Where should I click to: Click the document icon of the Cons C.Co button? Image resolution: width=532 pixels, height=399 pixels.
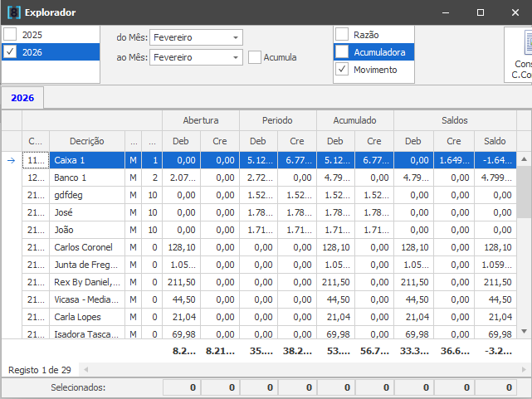click(525, 43)
